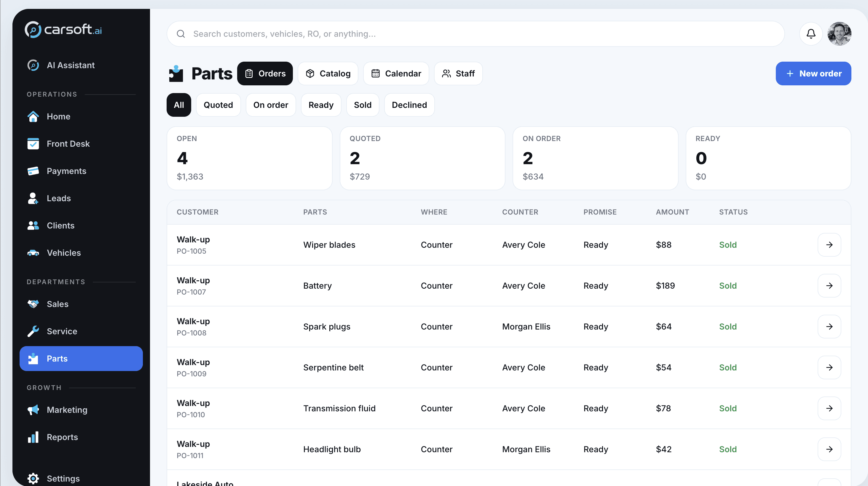The image size is (868, 486).
Task: Select the Transmission fluid part cell
Action: [x=339, y=409]
